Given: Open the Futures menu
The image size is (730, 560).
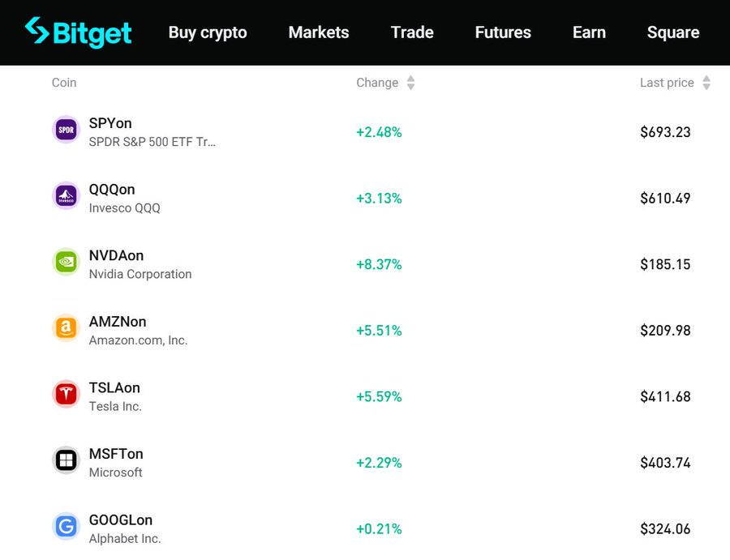Looking at the screenshot, I should point(503,32).
